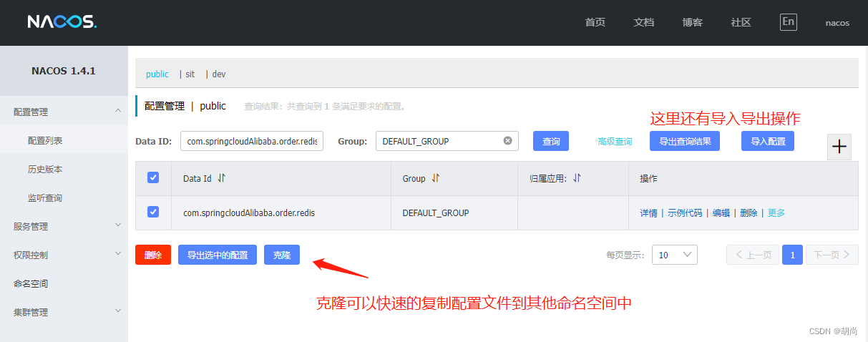Open 文档 in top navigation
Screen dimensions: 868x342
644,22
